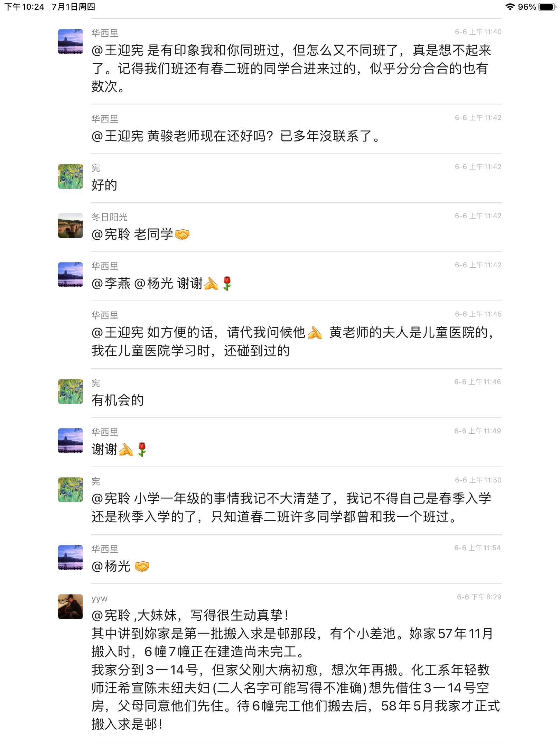Tap the "下午10:24" clock in status bar

tap(24, 7)
